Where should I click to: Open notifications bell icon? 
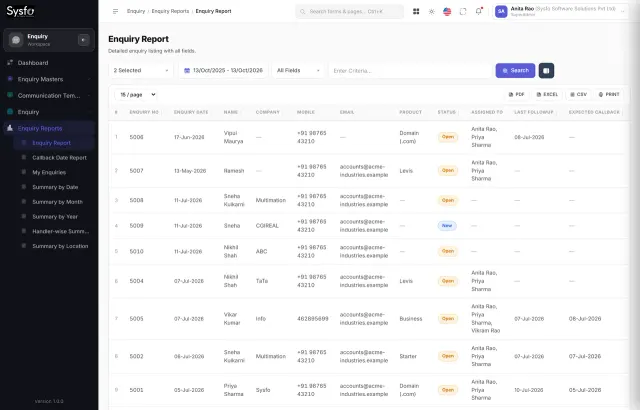pyautogui.click(x=478, y=11)
